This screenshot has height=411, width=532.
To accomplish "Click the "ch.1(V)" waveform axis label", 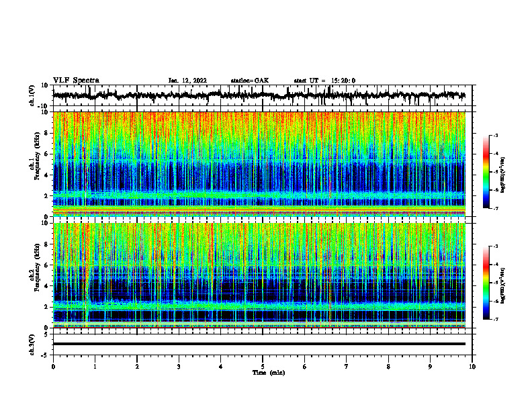I will [32, 95].
